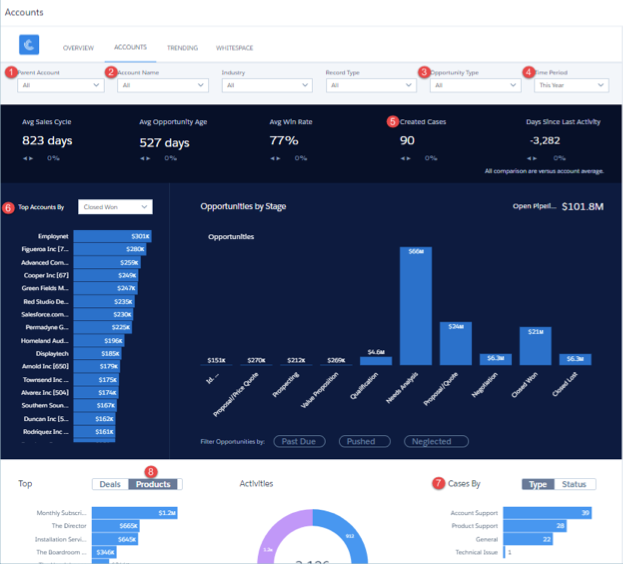Select the Displaytech $185K bar

click(97, 353)
